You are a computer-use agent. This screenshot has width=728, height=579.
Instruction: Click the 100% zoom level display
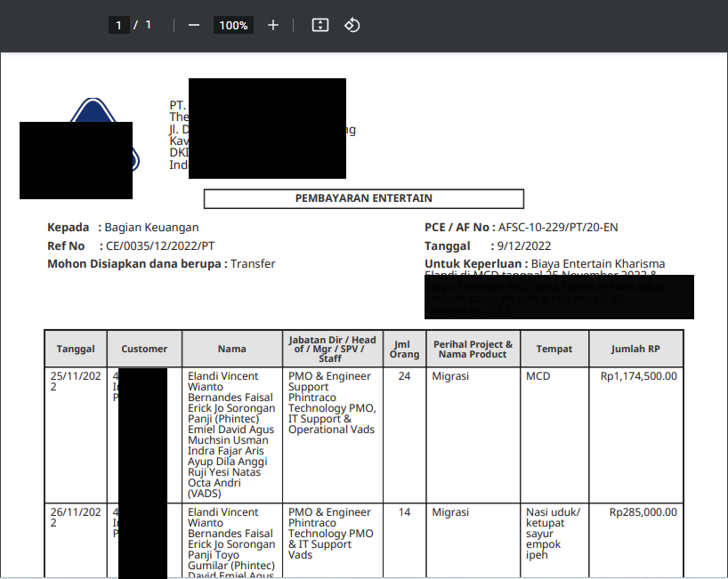(x=233, y=25)
